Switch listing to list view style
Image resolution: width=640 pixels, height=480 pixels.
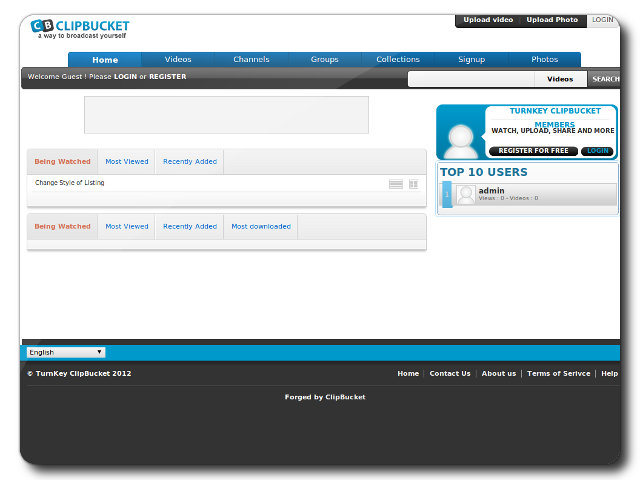click(x=396, y=184)
